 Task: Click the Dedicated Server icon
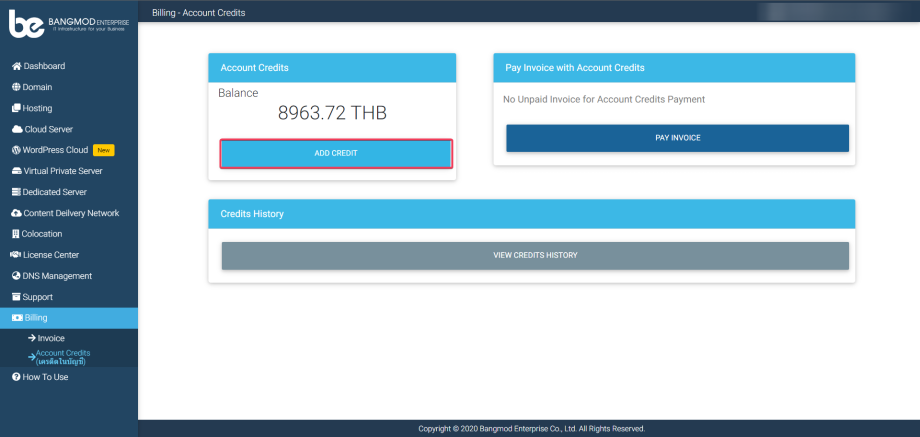coord(16,192)
